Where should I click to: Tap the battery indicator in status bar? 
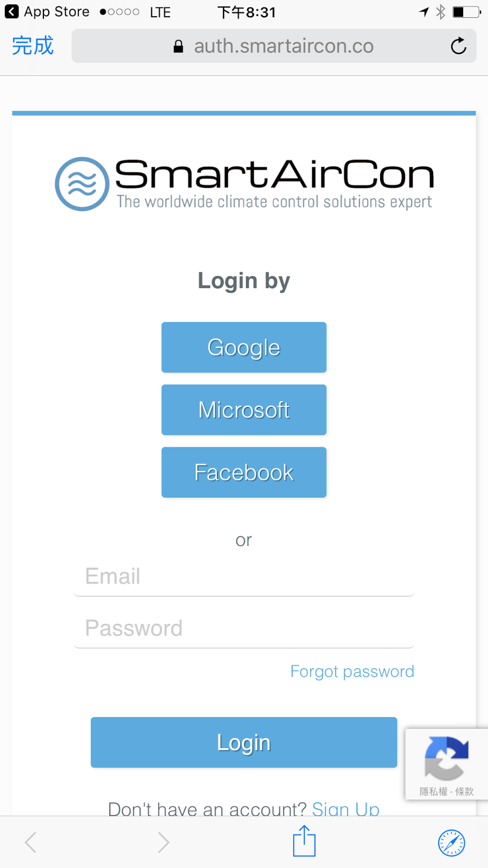(466, 11)
